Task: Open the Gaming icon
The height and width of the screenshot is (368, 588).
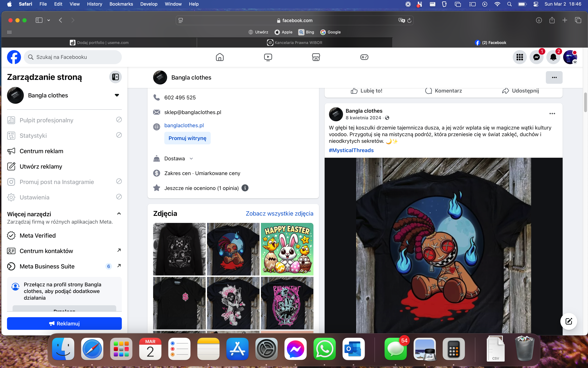Action: tap(364, 57)
